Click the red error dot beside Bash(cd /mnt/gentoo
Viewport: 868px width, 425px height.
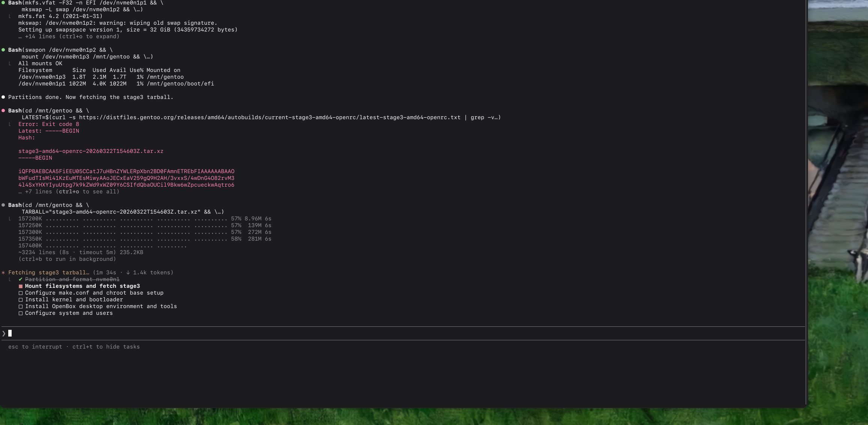tap(3, 111)
